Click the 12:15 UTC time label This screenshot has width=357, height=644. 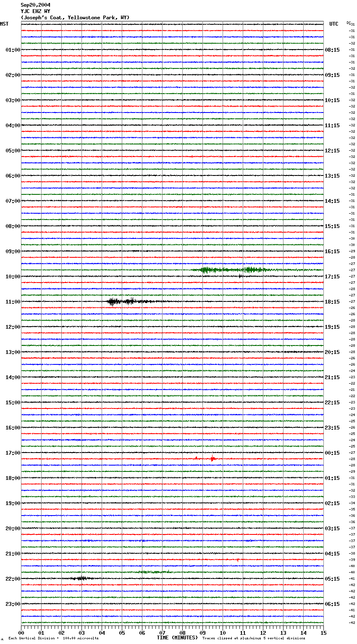click(x=332, y=151)
